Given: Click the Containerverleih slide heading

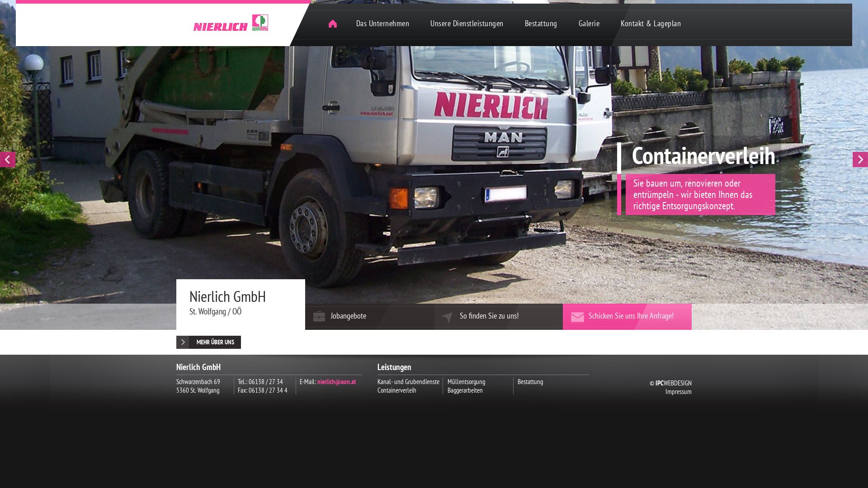Looking at the screenshot, I should click(x=703, y=156).
